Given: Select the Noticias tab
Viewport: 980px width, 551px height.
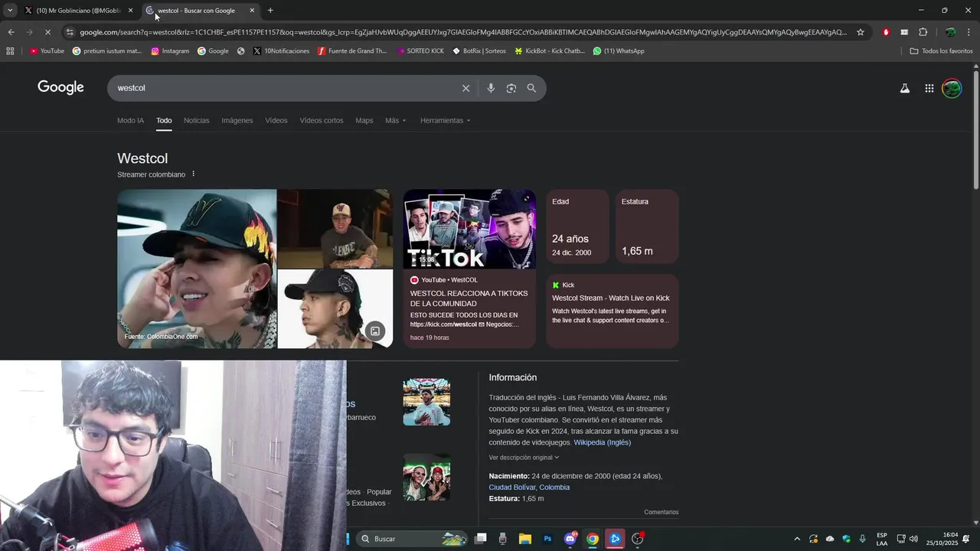Looking at the screenshot, I should [x=196, y=121].
